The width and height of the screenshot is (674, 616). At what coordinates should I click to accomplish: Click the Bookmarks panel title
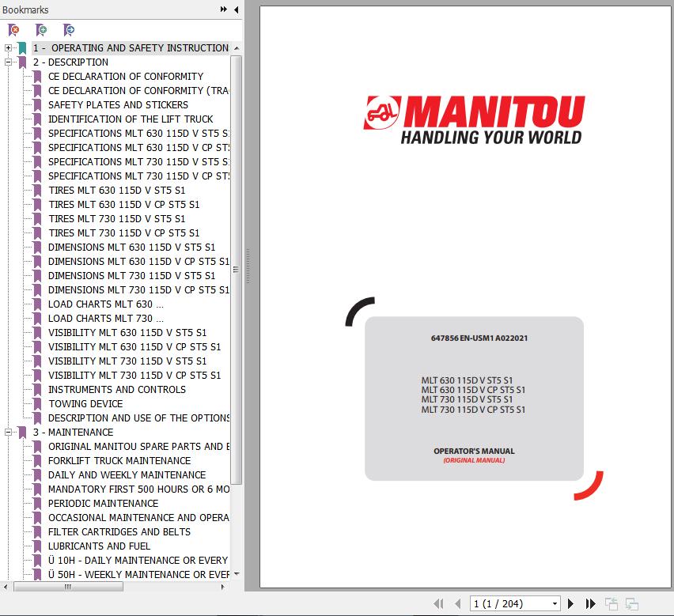25,9
